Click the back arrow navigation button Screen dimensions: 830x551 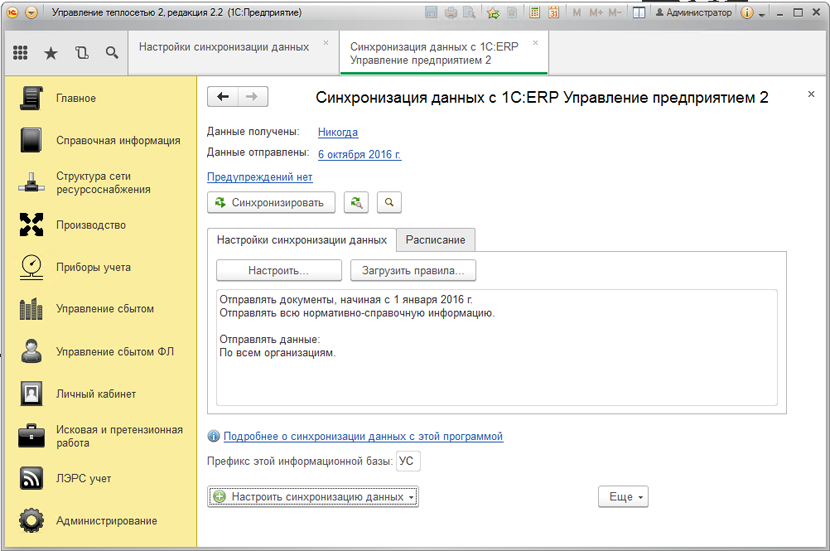(223, 97)
